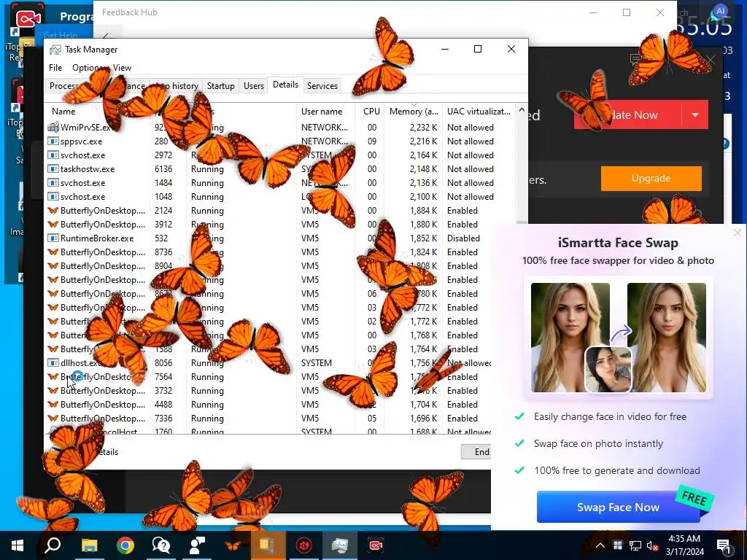Image resolution: width=747 pixels, height=560 pixels.
Task: Select the ButterflyOnDesktop row with PID 3912
Action: click(x=280, y=225)
